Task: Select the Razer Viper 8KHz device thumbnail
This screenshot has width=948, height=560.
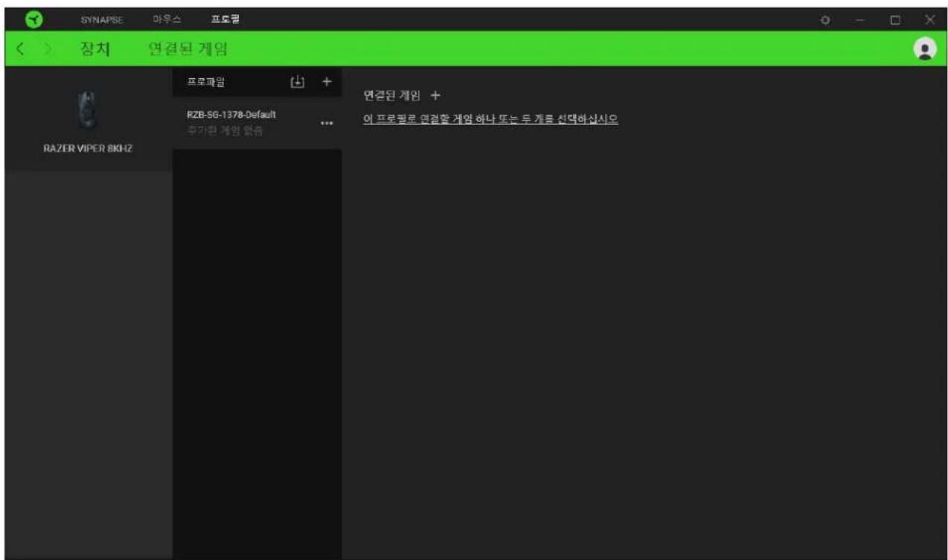Action: pos(88,111)
